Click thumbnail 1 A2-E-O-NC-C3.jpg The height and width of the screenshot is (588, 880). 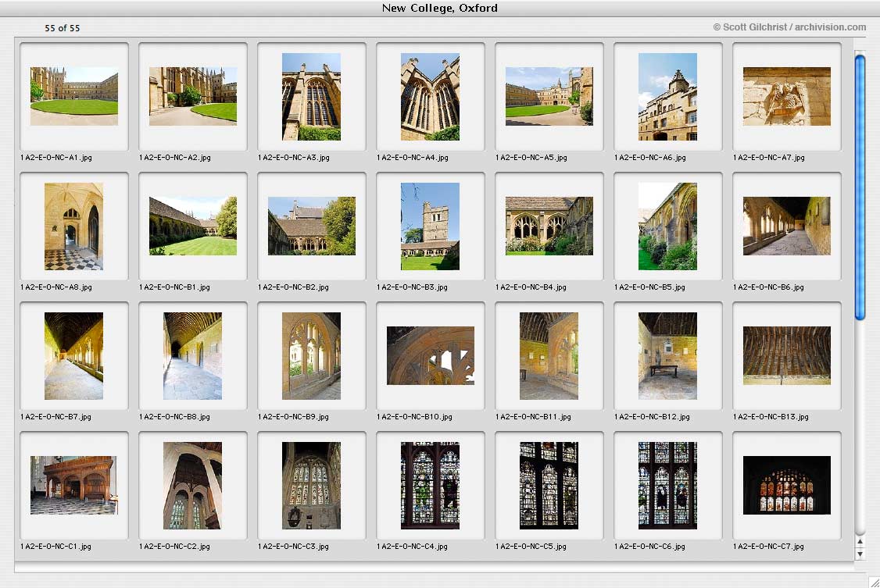pyautogui.click(x=312, y=486)
